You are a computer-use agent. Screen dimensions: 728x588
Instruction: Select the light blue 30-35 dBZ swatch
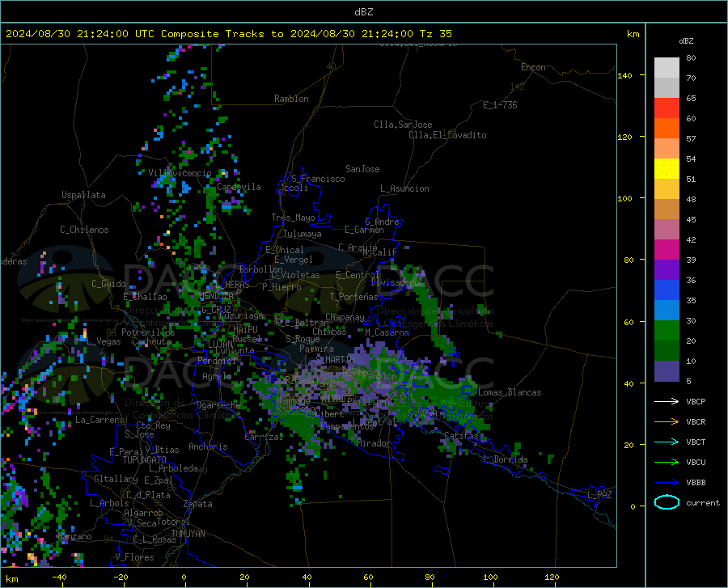point(667,311)
